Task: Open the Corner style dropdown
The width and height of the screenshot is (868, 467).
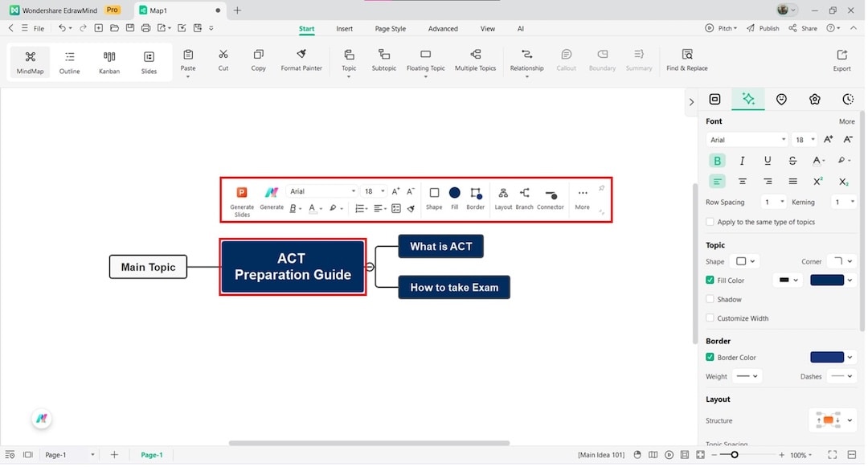Action: [x=842, y=261]
